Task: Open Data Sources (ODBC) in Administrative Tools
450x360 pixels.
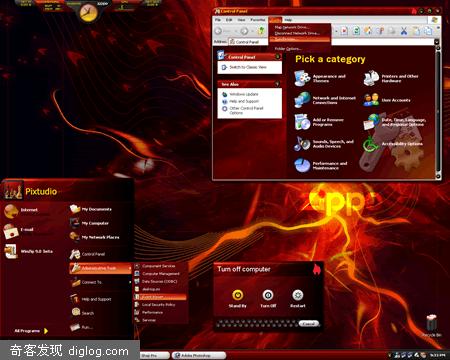Action: click(161, 281)
